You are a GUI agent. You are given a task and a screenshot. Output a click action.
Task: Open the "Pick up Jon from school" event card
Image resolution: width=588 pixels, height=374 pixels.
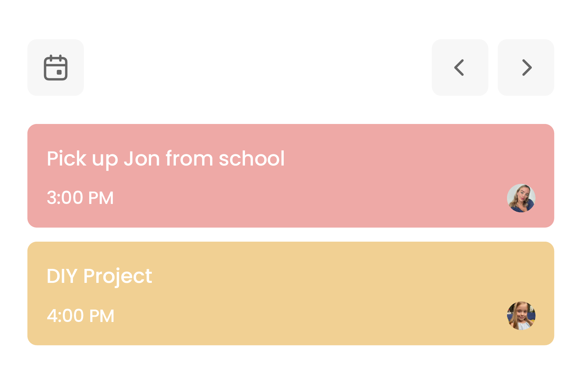290,176
